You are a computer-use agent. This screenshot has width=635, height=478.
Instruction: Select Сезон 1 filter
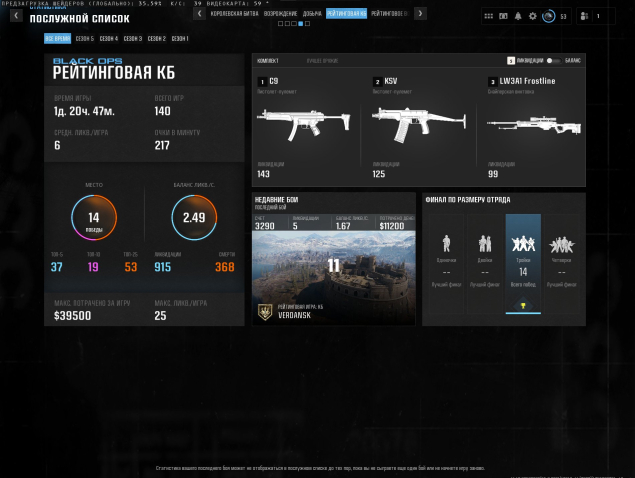click(x=180, y=38)
